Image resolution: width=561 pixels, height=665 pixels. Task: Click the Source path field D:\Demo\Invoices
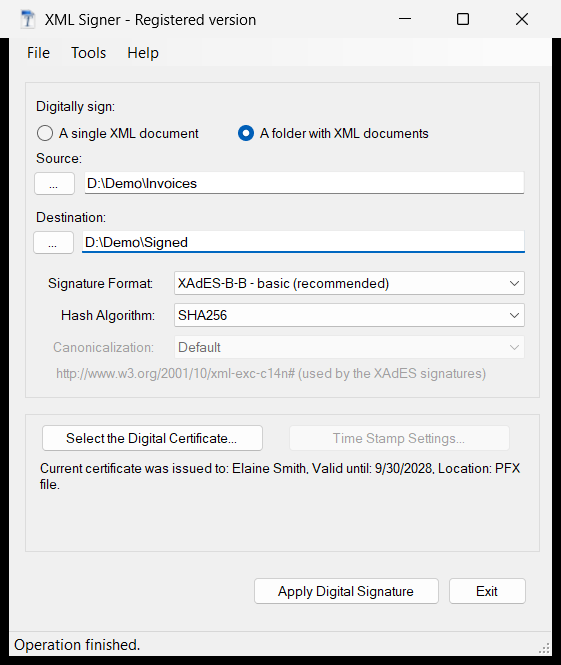[x=304, y=183]
